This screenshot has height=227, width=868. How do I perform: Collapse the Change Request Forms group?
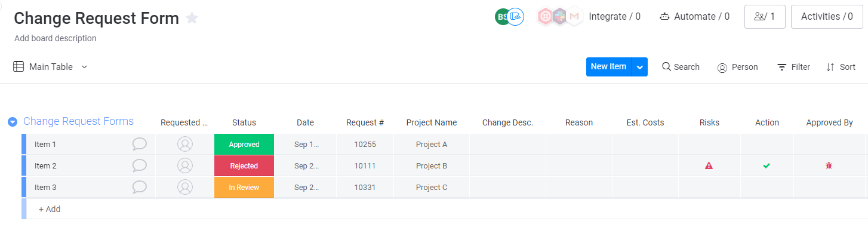coord(13,122)
